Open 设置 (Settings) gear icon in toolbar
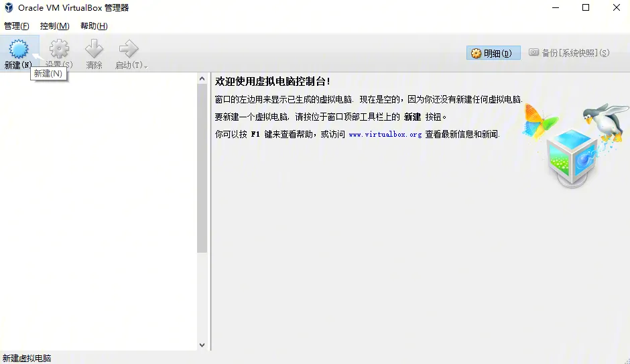This screenshot has width=630, height=364. [x=59, y=49]
